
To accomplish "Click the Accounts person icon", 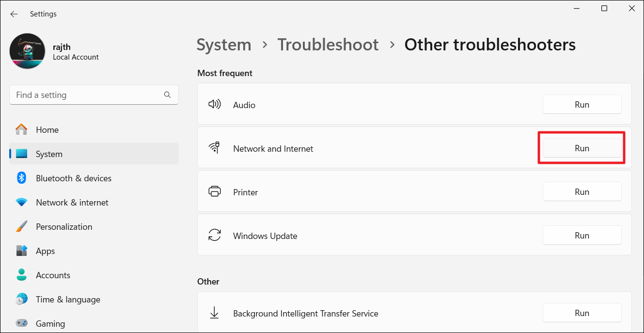I will click(x=21, y=275).
